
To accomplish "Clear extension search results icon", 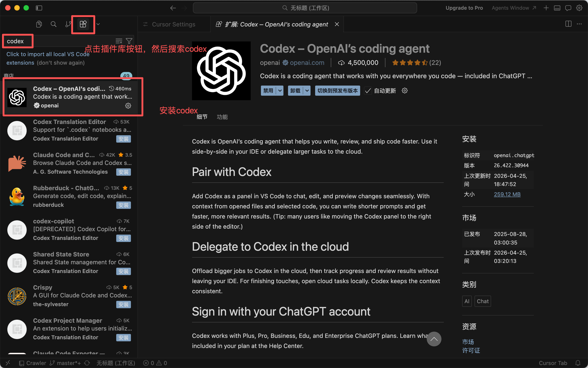I will [119, 41].
